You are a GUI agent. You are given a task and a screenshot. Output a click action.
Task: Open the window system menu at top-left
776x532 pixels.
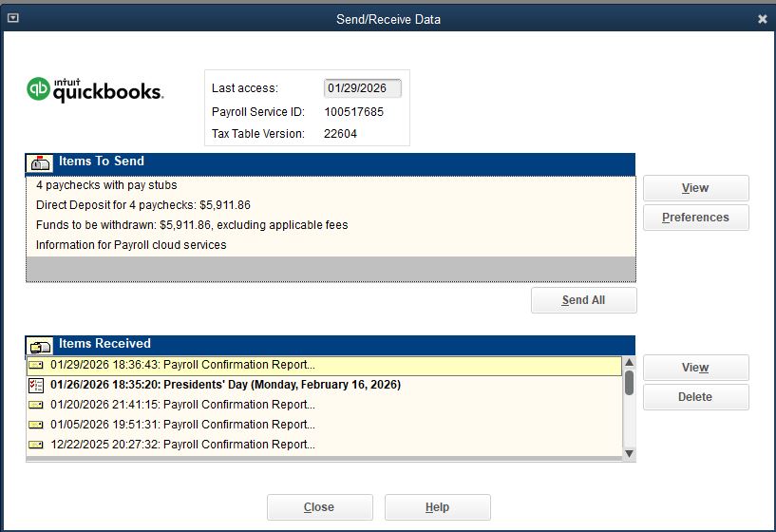coord(12,18)
